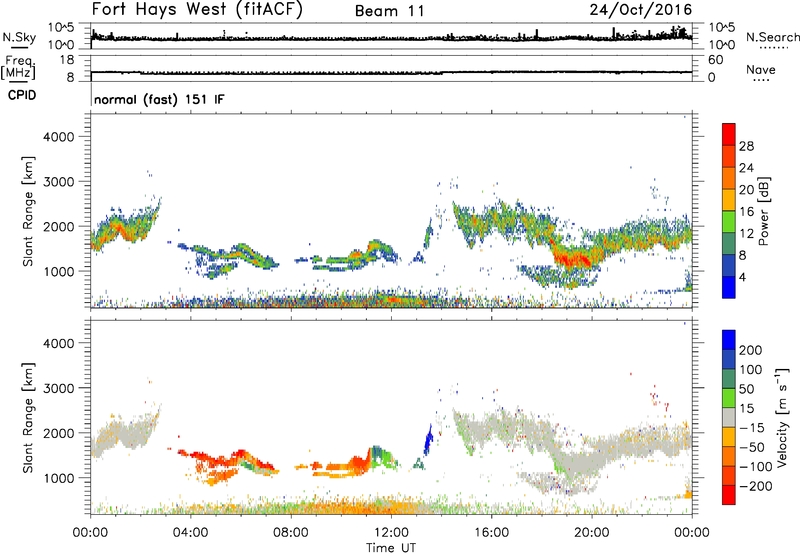The image size is (800, 554).
Task: Click the "3000" tick on the velocity panel
Action: click(x=59, y=388)
